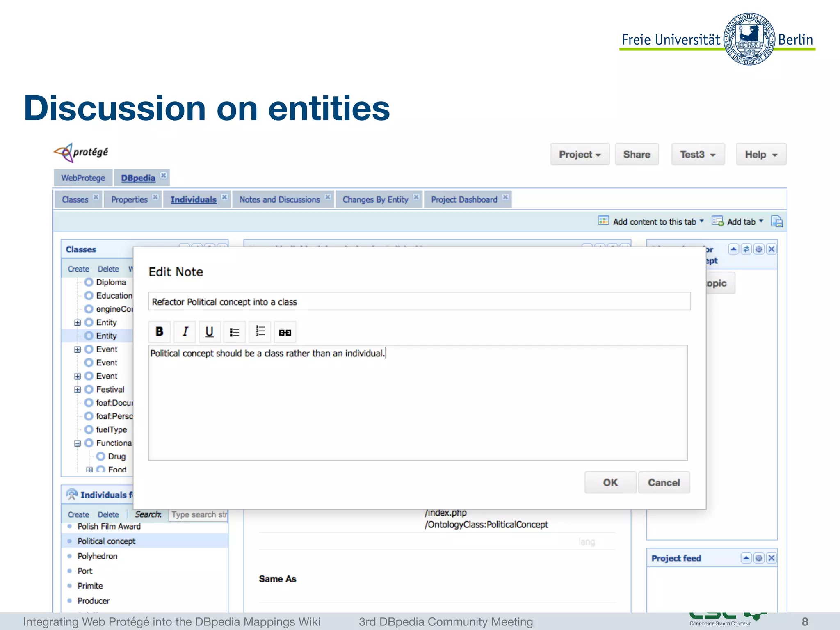Open the Notes and Discussions tab
The width and height of the screenshot is (840, 630).
[280, 200]
